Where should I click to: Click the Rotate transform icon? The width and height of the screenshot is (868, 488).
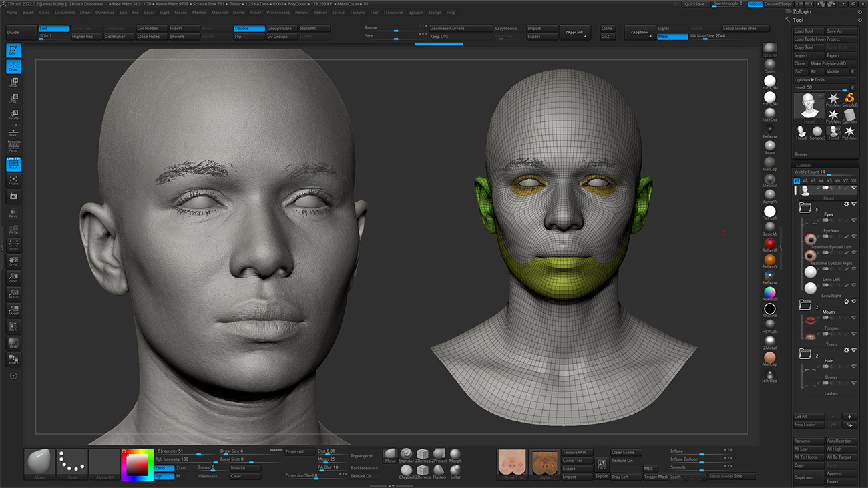click(x=13, y=115)
